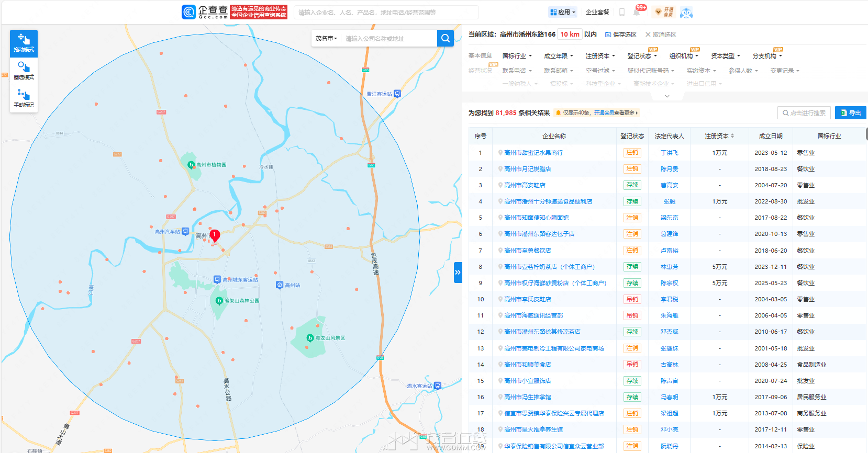Enable 手动标记 manual marking mode
Image resolution: width=868 pixels, height=453 pixels.
pos(24,98)
